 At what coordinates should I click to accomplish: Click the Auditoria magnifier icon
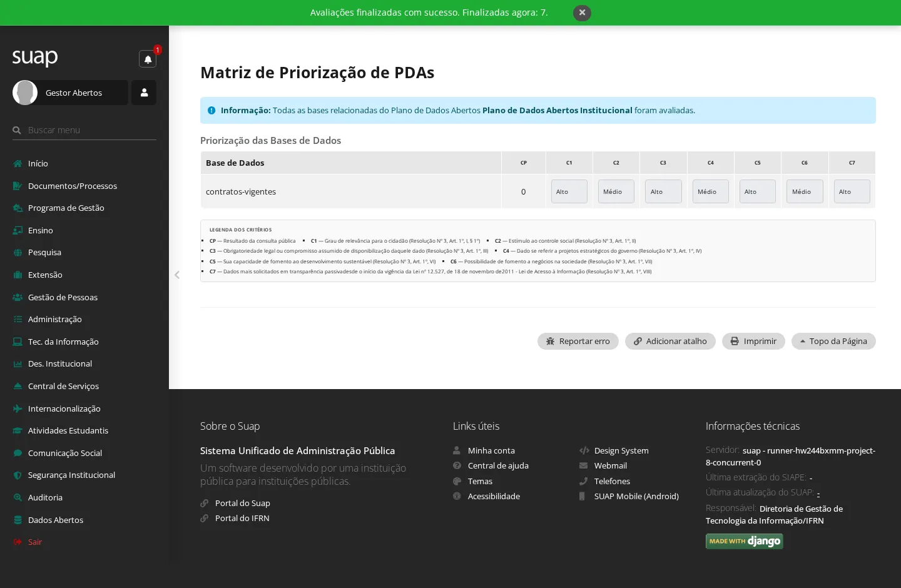[x=18, y=497]
